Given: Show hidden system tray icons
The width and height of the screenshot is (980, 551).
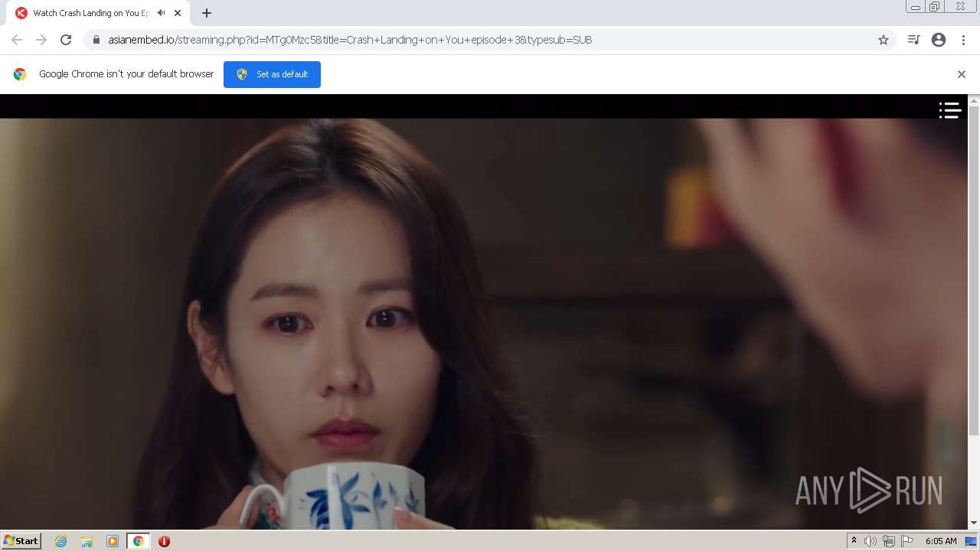Looking at the screenshot, I should click(854, 541).
